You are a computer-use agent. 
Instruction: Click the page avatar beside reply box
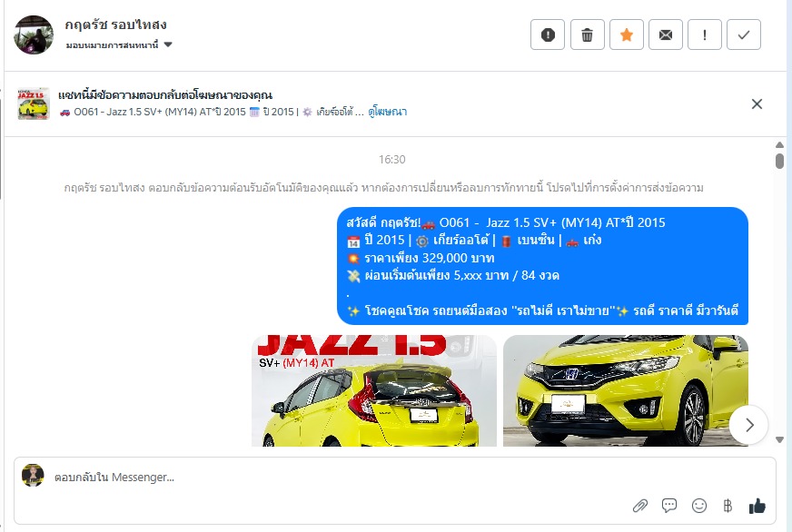[x=33, y=476]
